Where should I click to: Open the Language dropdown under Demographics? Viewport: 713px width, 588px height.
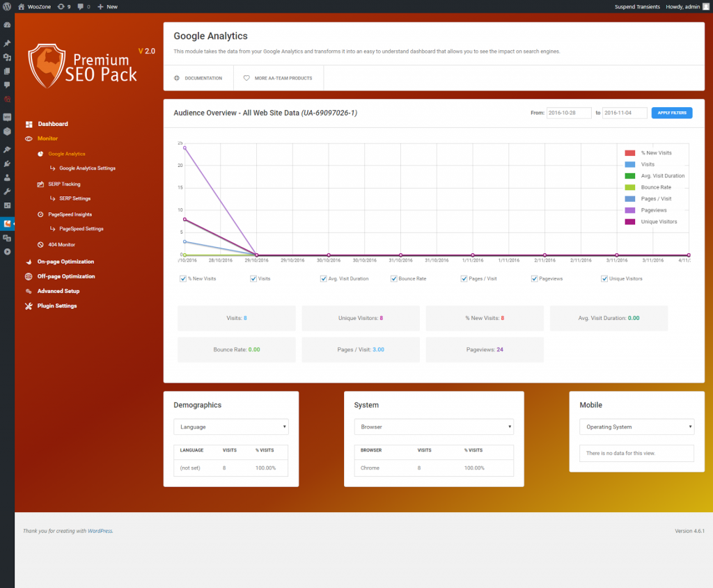point(230,427)
